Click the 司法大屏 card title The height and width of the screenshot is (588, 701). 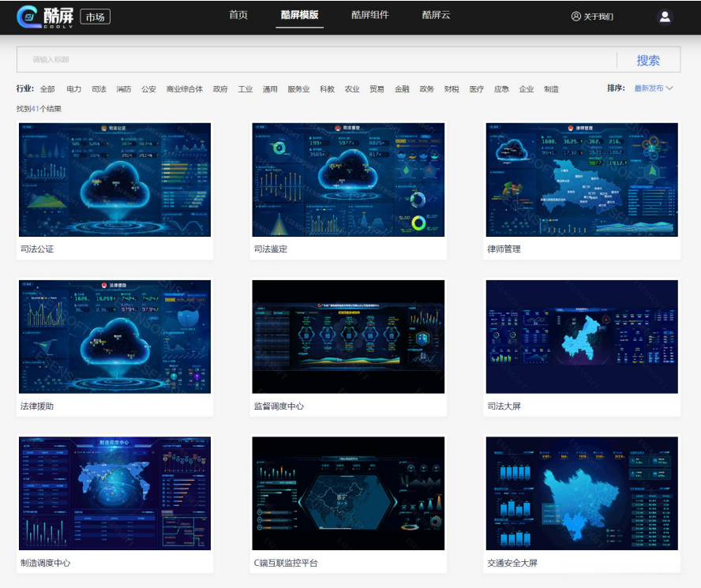pyautogui.click(x=504, y=406)
